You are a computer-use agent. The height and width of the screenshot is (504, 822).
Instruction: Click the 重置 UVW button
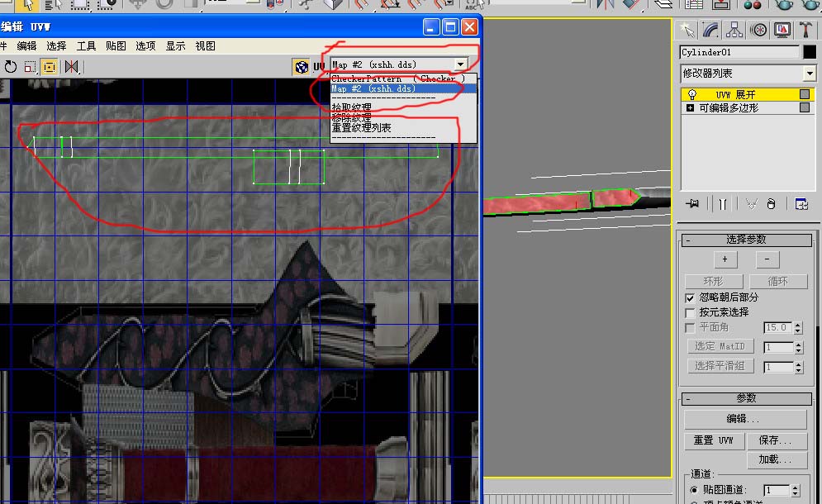point(714,440)
